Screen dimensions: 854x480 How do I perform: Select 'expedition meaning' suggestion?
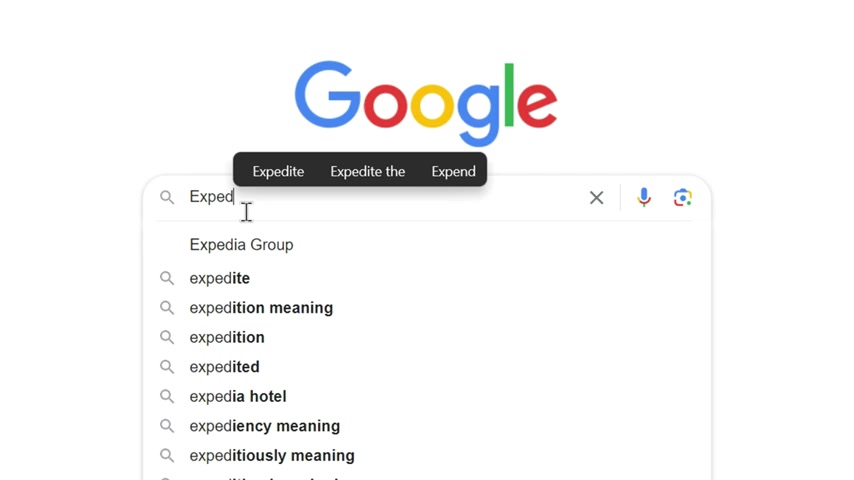click(426, 308)
